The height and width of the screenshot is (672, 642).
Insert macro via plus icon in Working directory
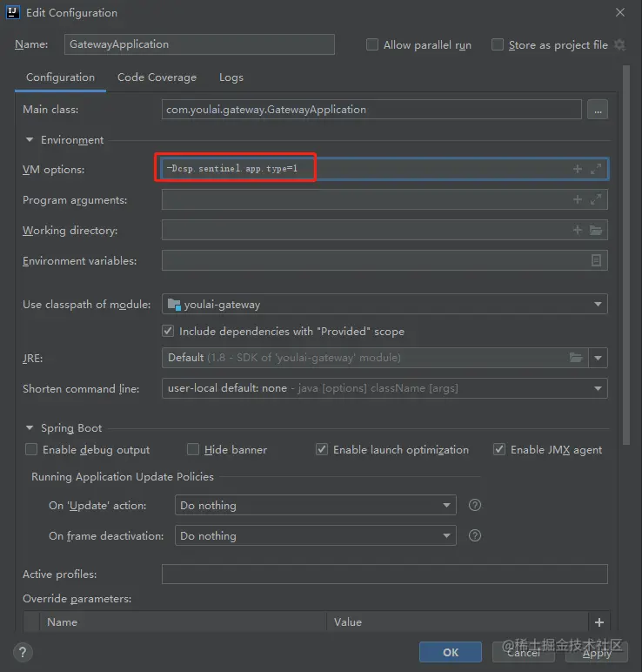point(578,230)
